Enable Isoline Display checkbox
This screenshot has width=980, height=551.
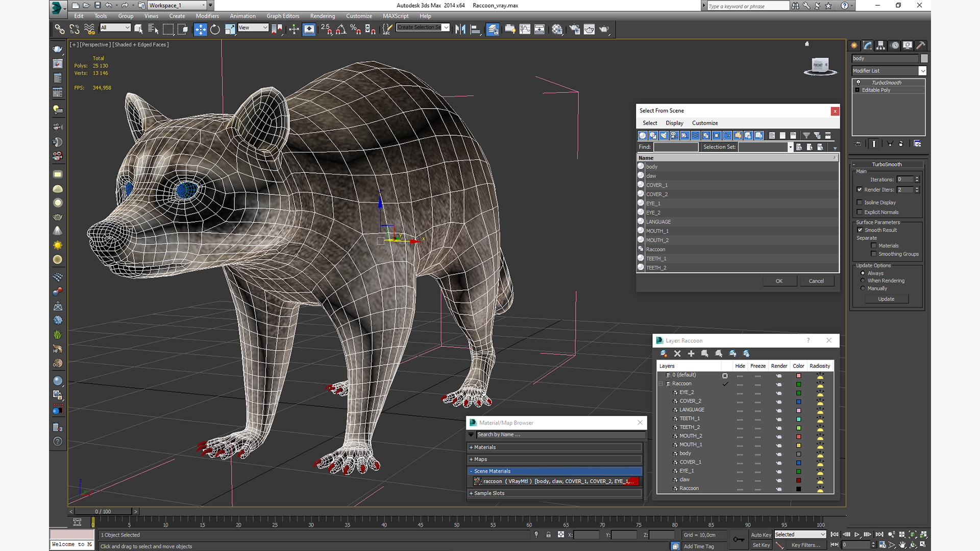(860, 202)
